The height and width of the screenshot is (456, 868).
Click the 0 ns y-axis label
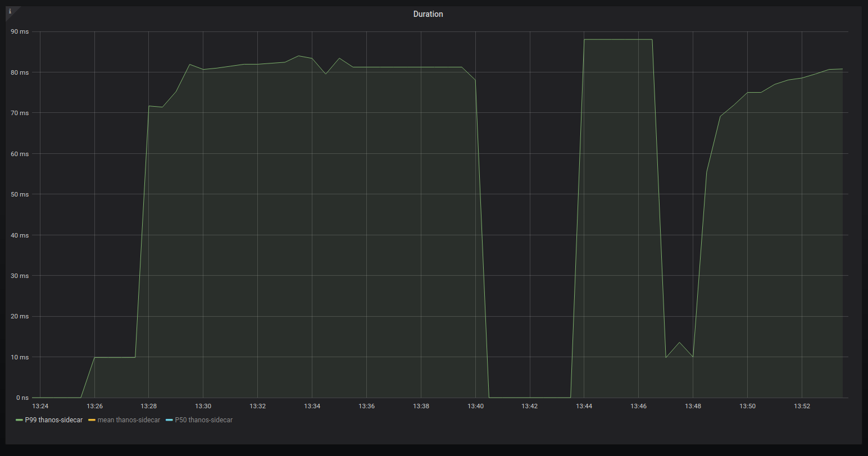tap(22, 398)
